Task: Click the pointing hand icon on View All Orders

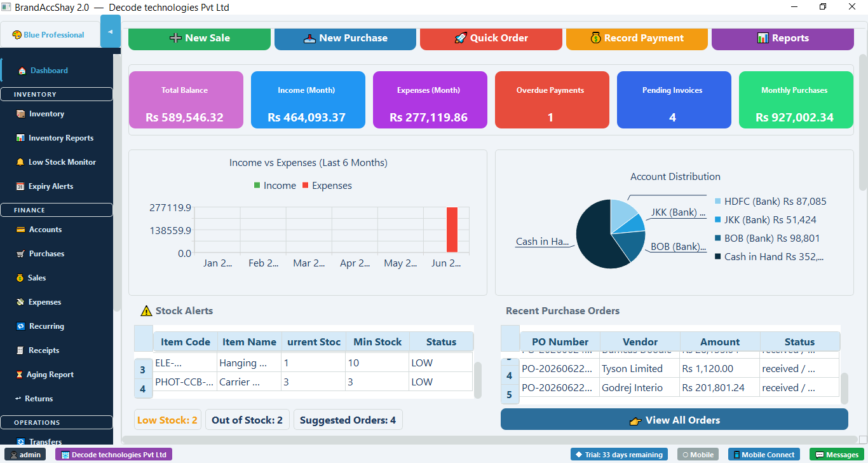Action: pos(635,420)
